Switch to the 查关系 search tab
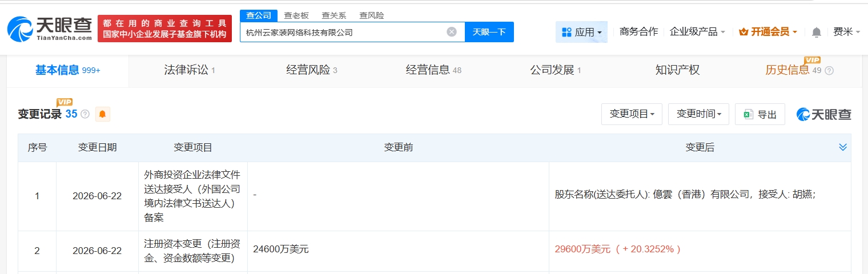 (x=334, y=15)
